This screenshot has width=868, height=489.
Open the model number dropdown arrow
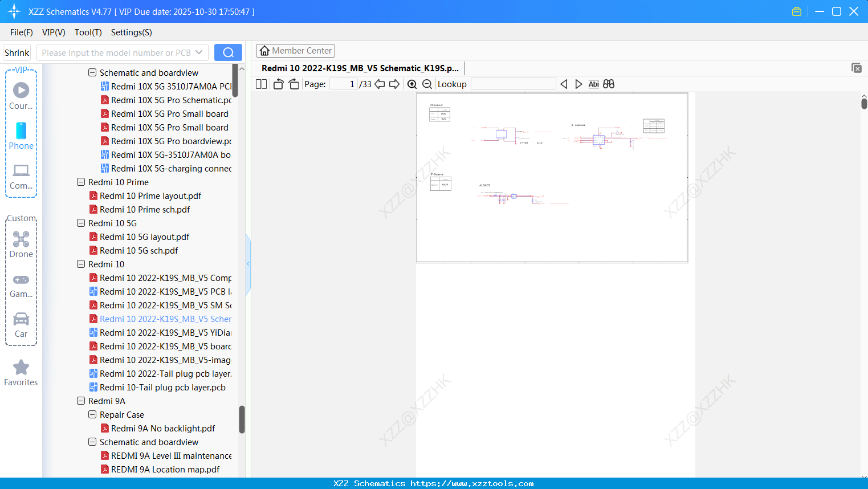click(199, 52)
